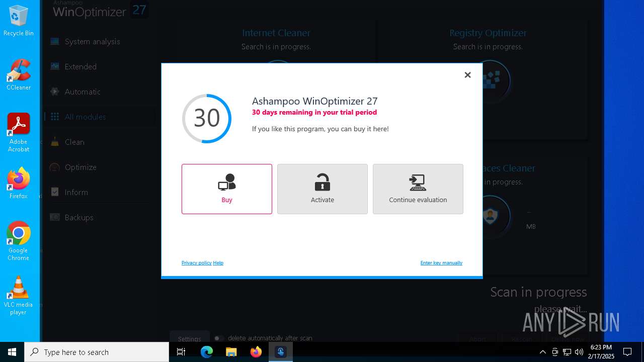Screen dimensions: 644x362
Task: Click the WinOptimizer taskbar icon
Action: pos(281,352)
